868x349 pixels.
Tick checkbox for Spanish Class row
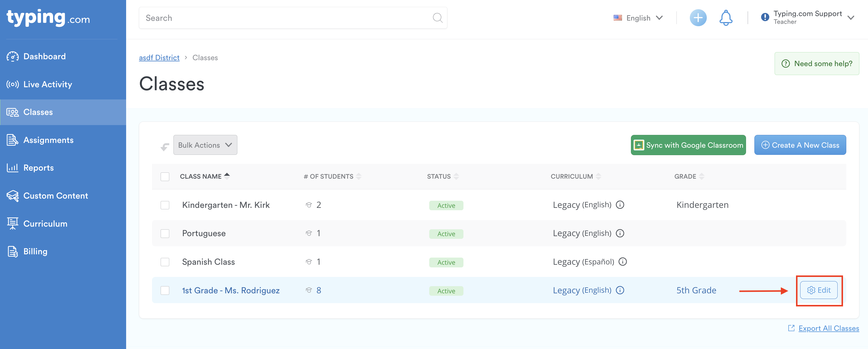click(x=165, y=262)
